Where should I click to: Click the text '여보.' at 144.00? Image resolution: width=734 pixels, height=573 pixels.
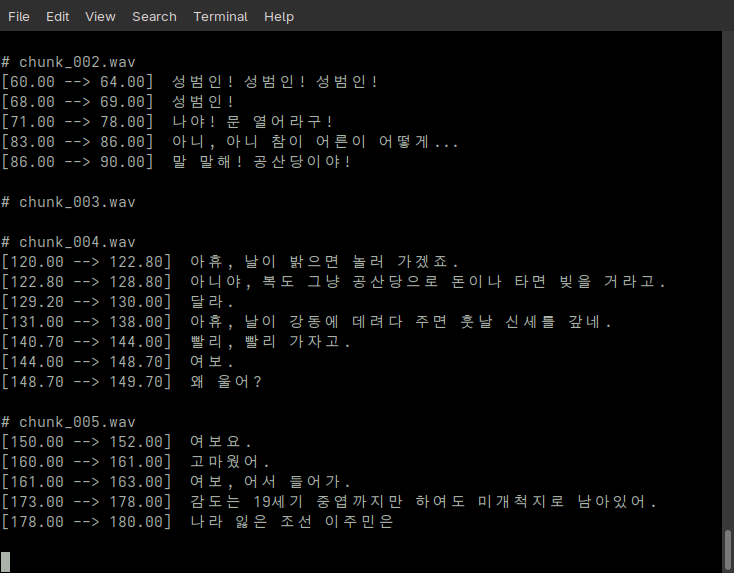click(x=212, y=362)
